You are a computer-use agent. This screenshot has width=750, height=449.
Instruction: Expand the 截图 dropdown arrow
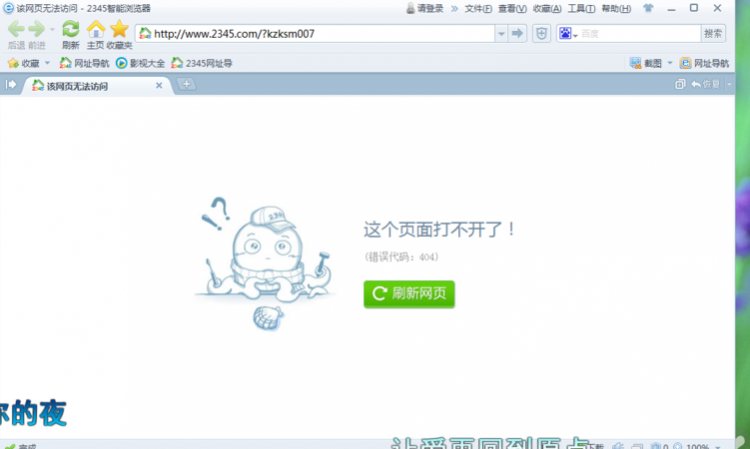click(x=670, y=63)
